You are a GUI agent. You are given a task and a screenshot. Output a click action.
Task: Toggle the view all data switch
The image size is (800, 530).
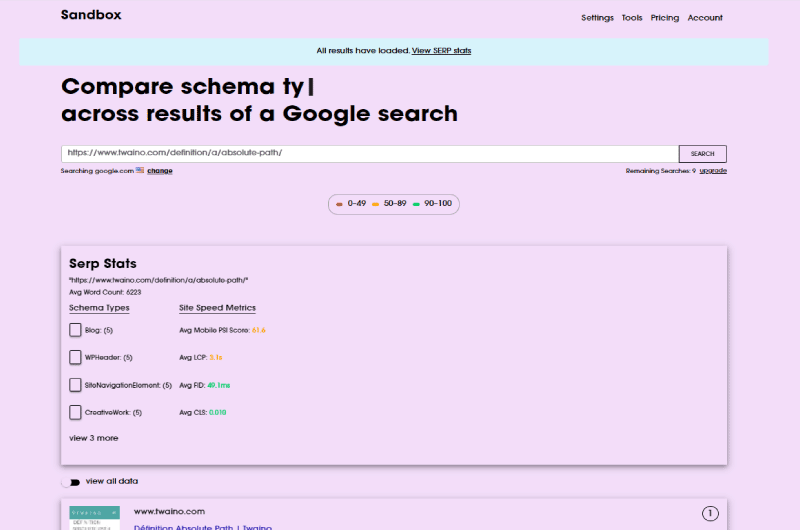(x=71, y=482)
